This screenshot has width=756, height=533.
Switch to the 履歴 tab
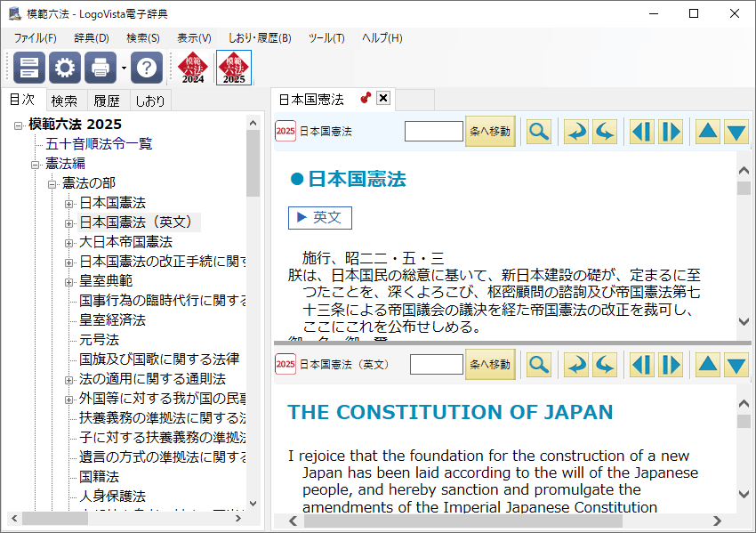point(107,101)
